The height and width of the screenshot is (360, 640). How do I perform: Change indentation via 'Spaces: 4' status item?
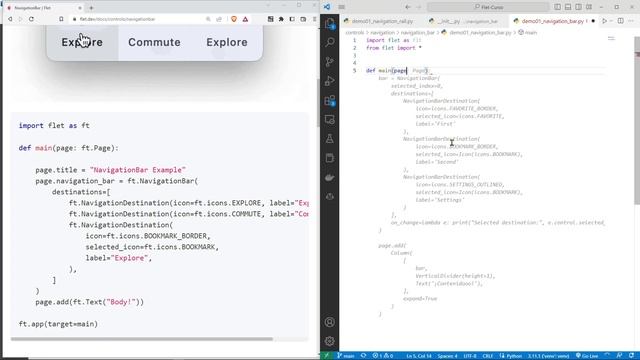coord(447,356)
